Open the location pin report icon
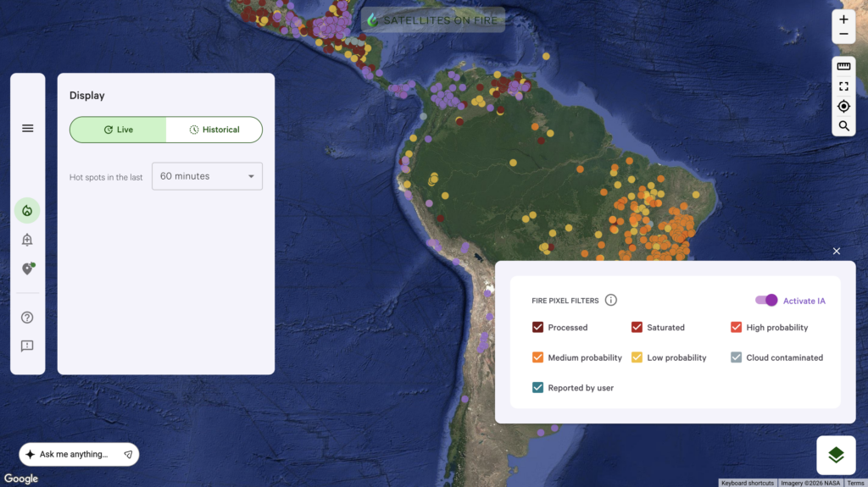The image size is (868, 487). click(x=28, y=268)
